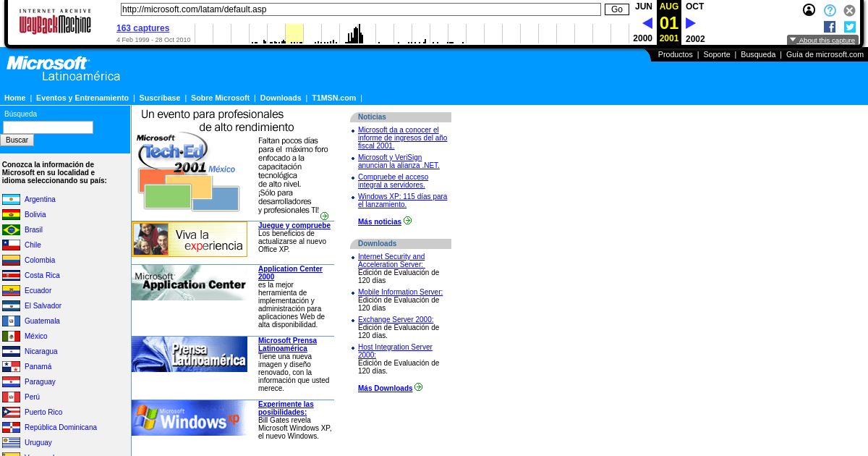Click the Nicaragua flag icon
The width and height of the screenshot is (868, 456).
click(11, 351)
